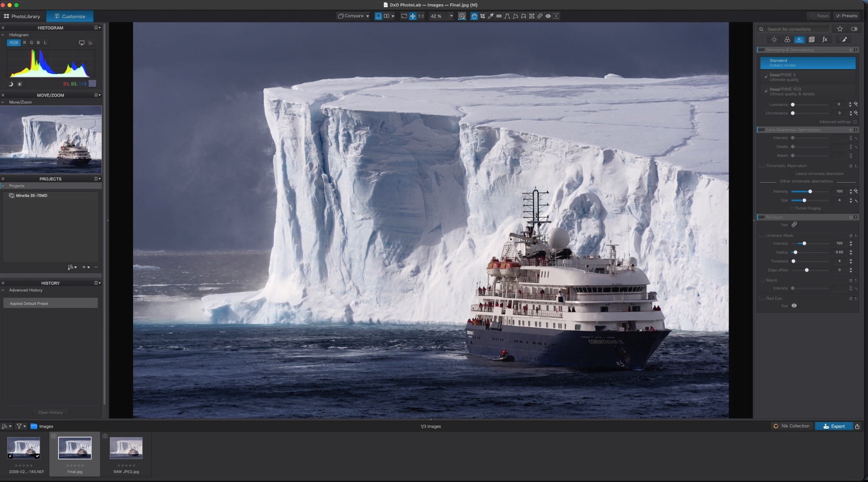Switch to the Customize tab

tap(70, 16)
